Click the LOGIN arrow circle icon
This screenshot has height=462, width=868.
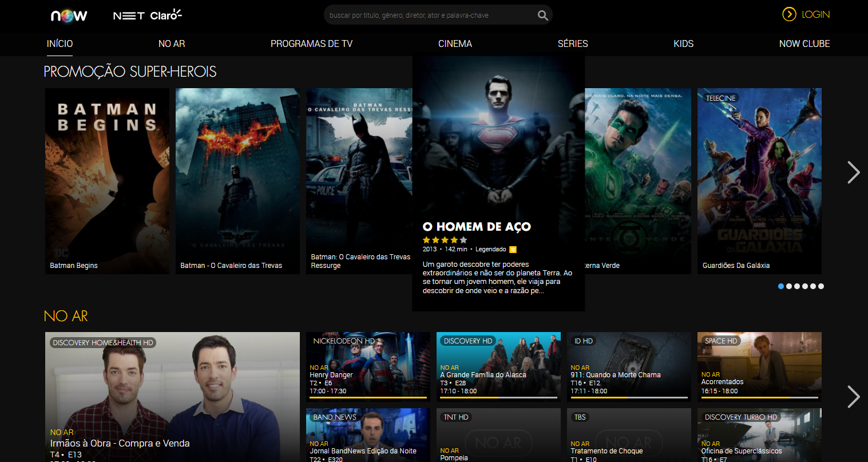point(789,14)
